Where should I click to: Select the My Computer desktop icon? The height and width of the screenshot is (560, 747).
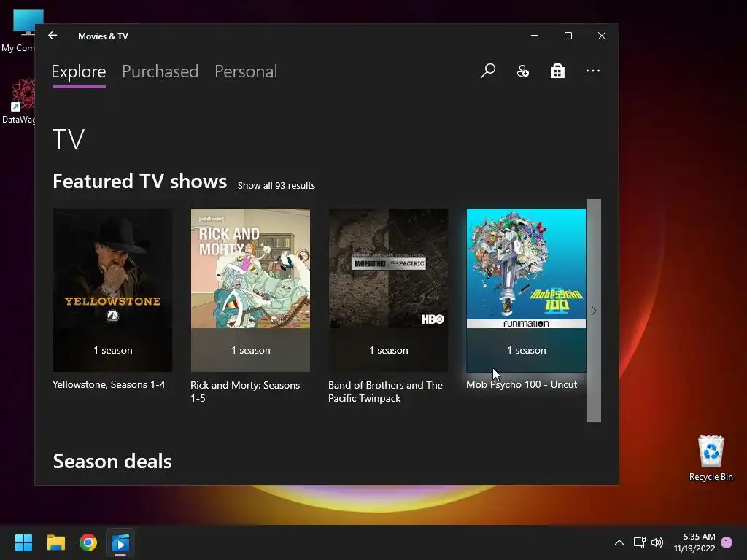coord(18,31)
